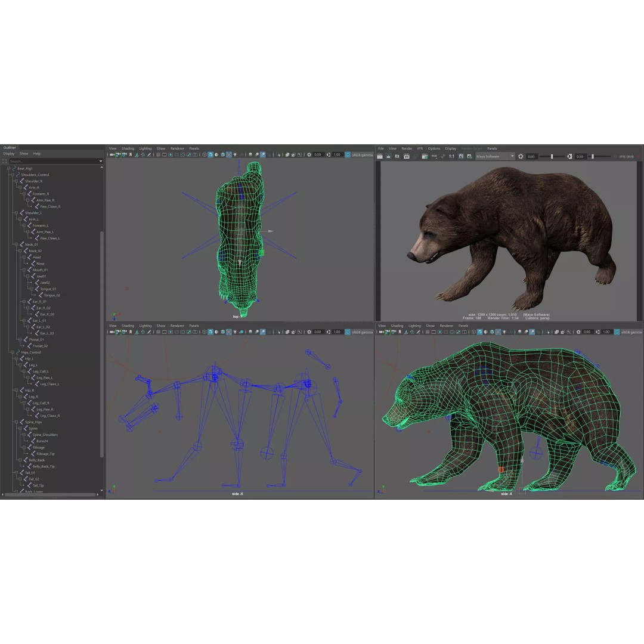Image resolution: width=644 pixels, height=644 pixels.
Task: Adjust exposure slider in Render View
Action: pos(552,156)
